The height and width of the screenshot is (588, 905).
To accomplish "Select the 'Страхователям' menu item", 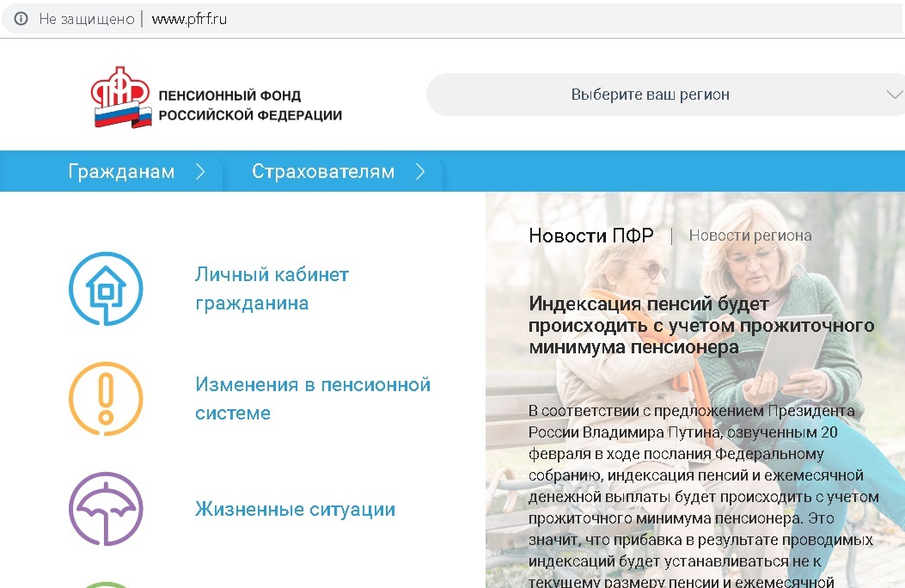I will pyautogui.click(x=323, y=172).
